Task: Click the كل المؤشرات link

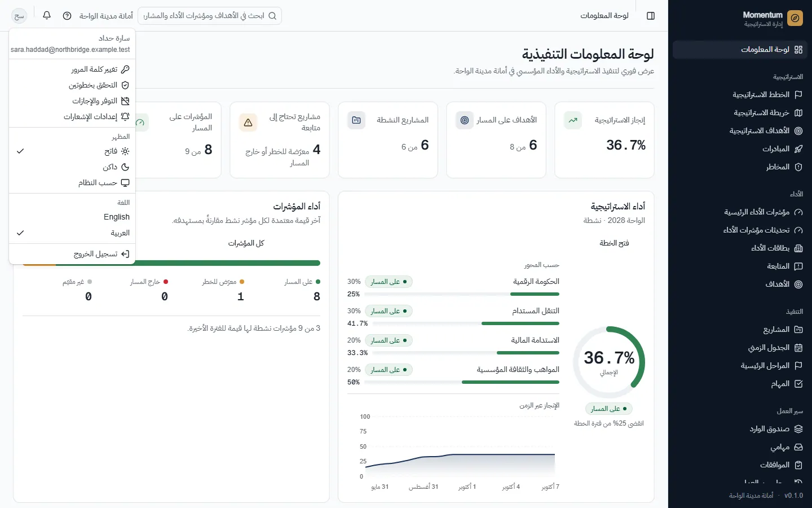Action: pyautogui.click(x=246, y=243)
